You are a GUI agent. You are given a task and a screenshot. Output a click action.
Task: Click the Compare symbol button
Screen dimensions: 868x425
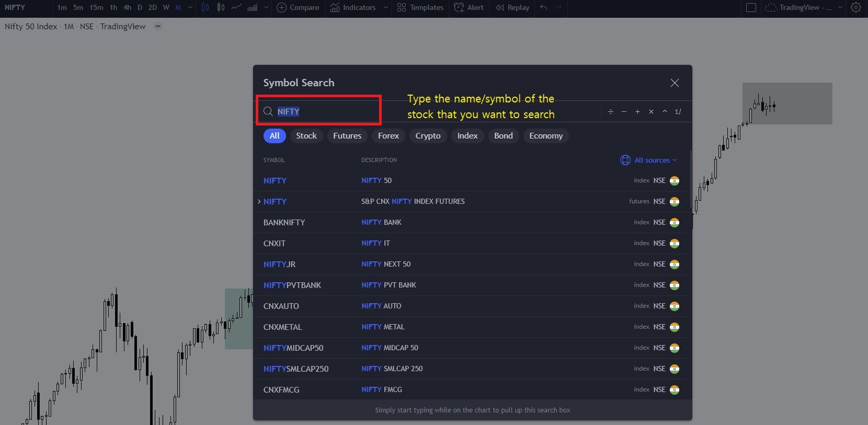tap(298, 7)
